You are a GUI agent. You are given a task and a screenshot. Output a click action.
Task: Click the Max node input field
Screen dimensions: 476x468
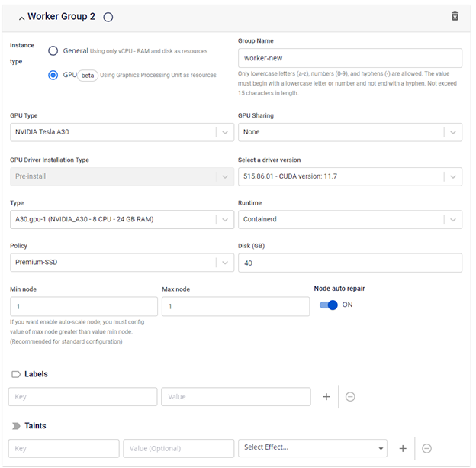point(235,306)
